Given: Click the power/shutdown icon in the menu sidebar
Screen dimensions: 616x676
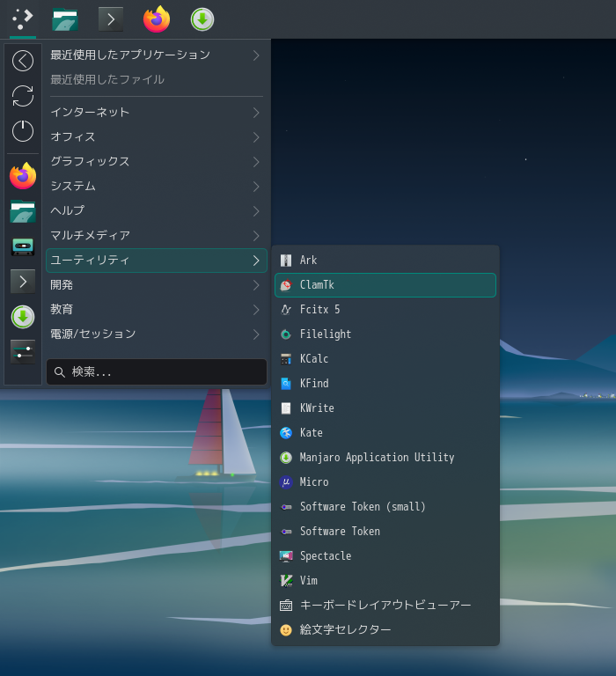Looking at the screenshot, I should click(x=23, y=131).
